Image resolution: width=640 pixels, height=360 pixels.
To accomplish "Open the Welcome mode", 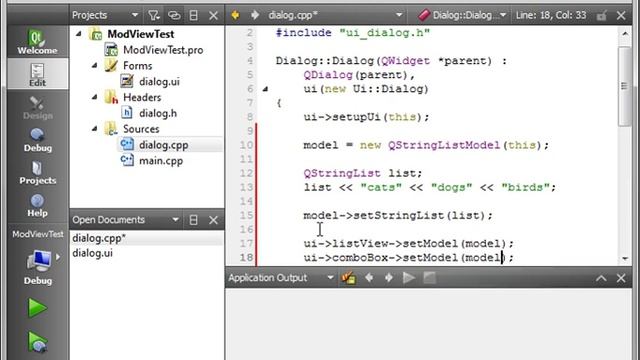I will 37,42.
